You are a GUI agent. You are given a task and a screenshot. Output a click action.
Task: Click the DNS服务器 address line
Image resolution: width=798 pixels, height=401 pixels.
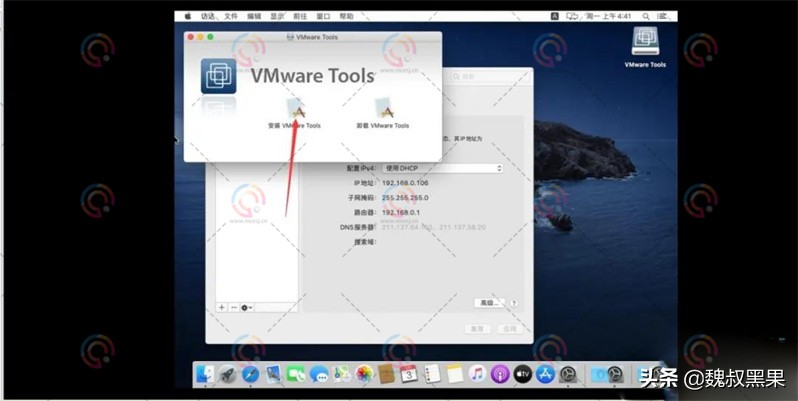pos(434,227)
